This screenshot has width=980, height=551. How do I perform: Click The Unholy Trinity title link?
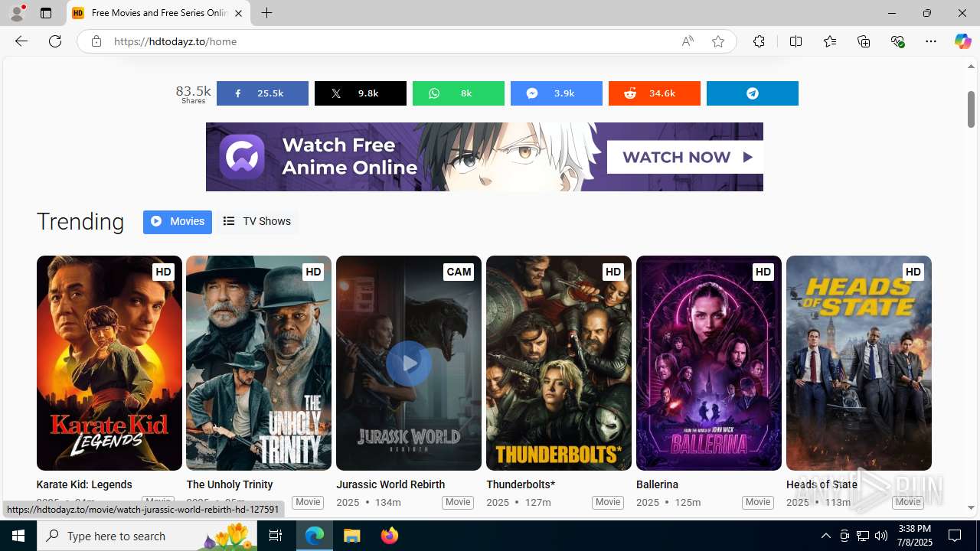click(230, 484)
